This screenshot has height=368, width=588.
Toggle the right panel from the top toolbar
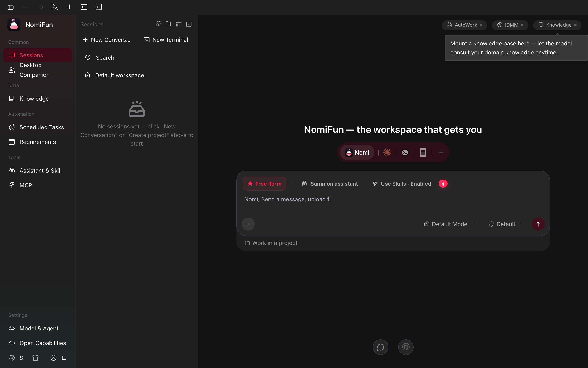[99, 7]
